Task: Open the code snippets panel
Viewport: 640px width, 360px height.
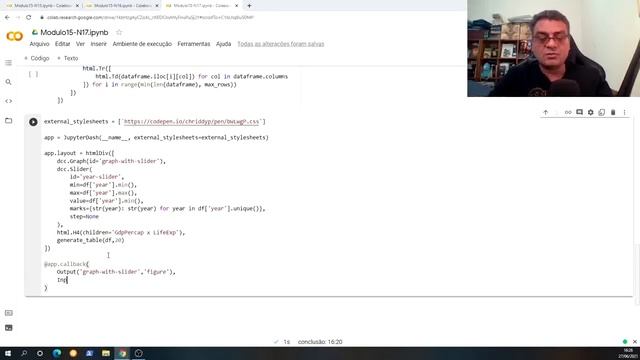Action: [9, 101]
